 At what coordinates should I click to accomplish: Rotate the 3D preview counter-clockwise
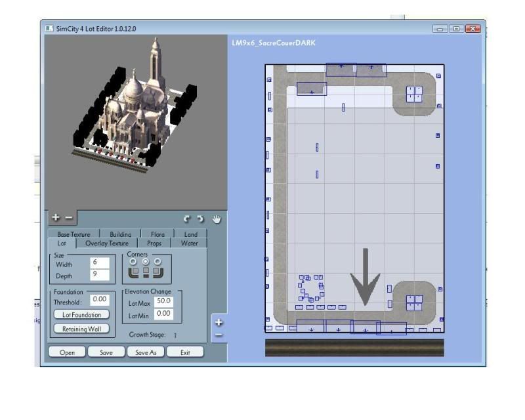coord(187,219)
